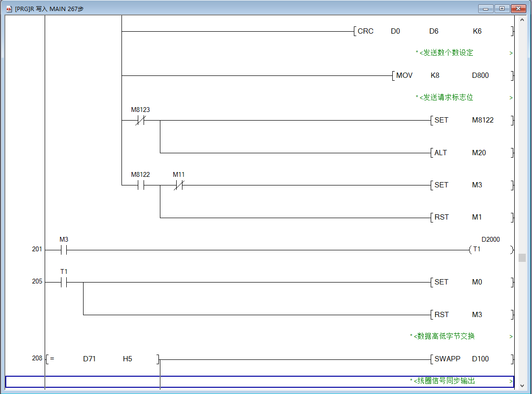The image size is (532, 394).
Task: Select the SET M0 instruction
Action: [x=472, y=283]
